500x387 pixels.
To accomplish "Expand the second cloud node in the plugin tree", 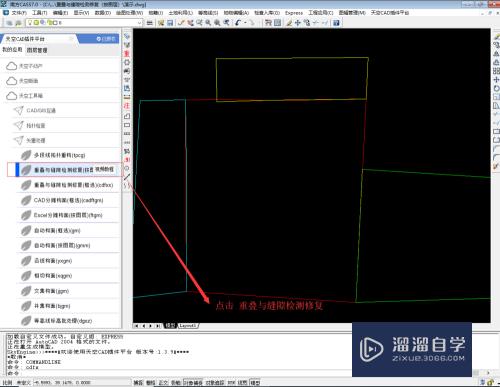I will point(22,81).
